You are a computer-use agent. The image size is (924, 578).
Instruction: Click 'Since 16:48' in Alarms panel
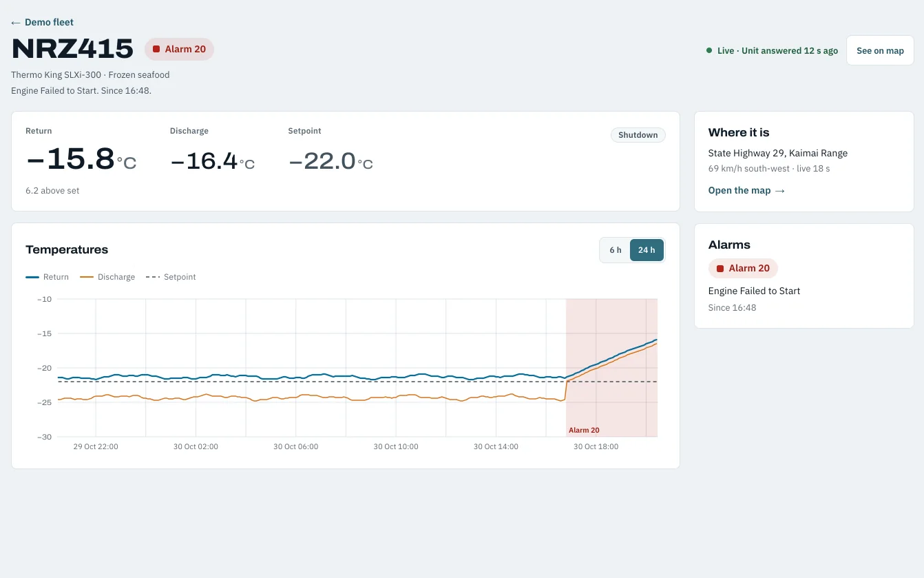pos(732,307)
